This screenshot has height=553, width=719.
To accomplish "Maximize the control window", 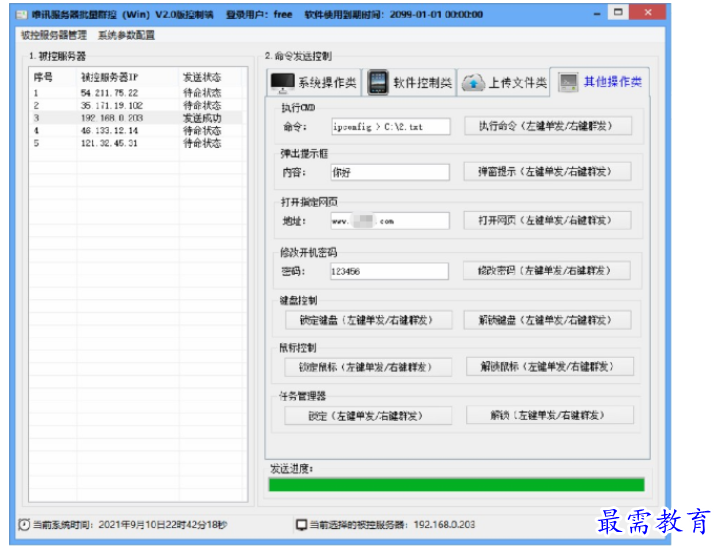I will (x=618, y=12).
